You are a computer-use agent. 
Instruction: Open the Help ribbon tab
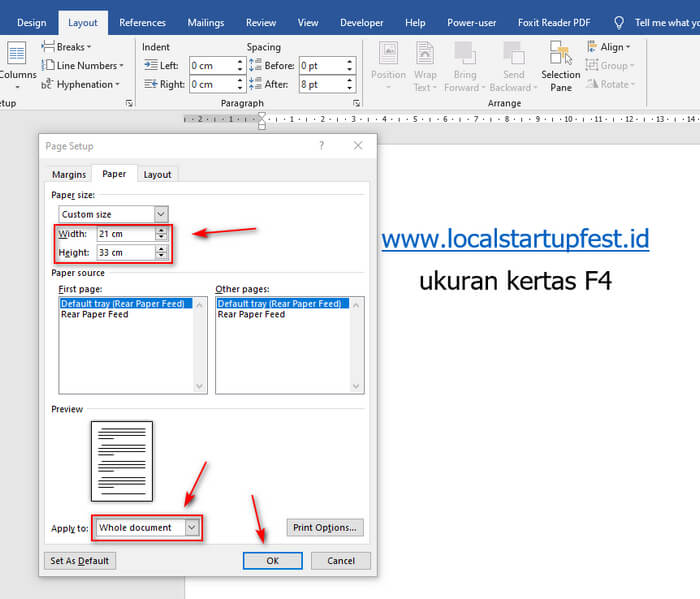pyautogui.click(x=415, y=23)
